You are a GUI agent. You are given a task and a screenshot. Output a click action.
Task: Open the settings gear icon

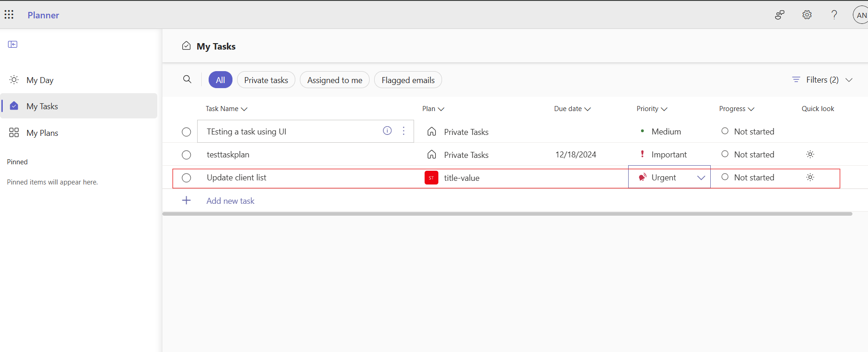pyautogui.click(x=807, y=15)
